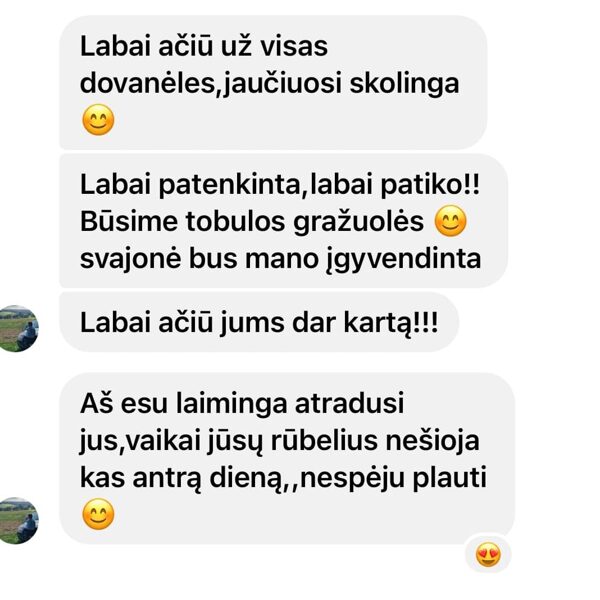Click the lower profile avatar
This screenshot has width=600, height=600.
pyautogui.click(x=16, y=520)
